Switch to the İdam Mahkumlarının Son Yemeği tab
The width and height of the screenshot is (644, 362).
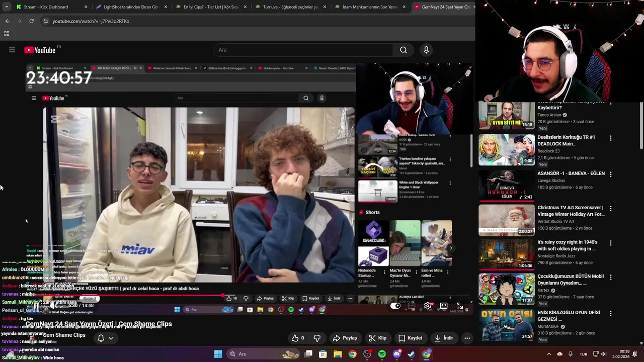click(369, 7)
